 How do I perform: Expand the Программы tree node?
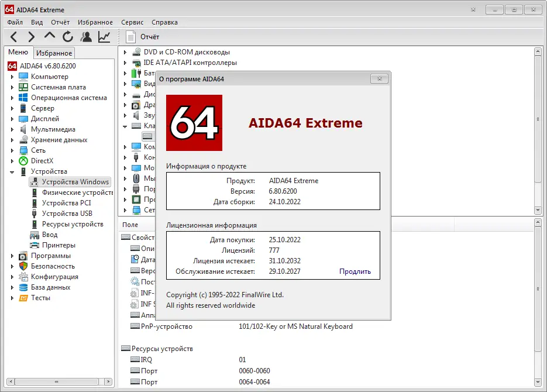pos(12,256)
